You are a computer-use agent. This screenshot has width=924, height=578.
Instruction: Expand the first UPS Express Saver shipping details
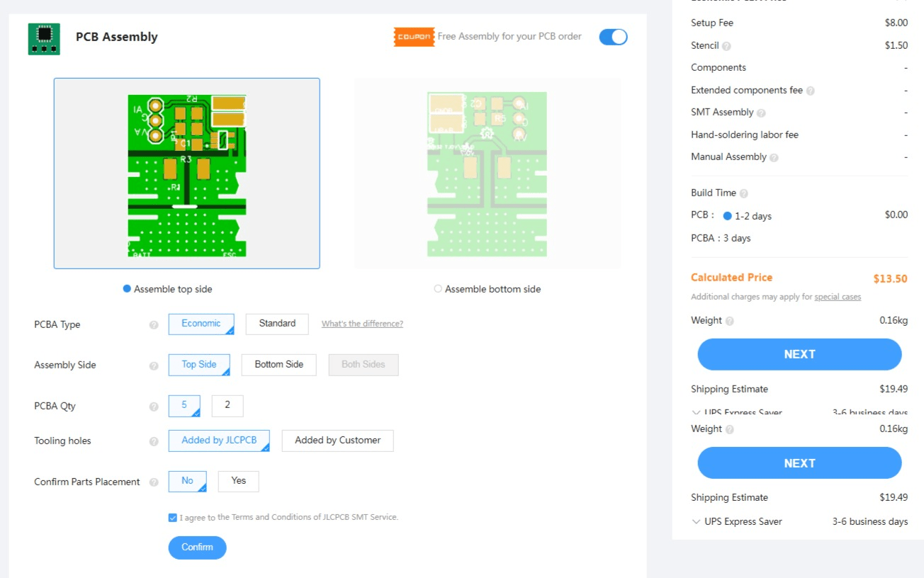pyautogui.click(x=696, y=413)
